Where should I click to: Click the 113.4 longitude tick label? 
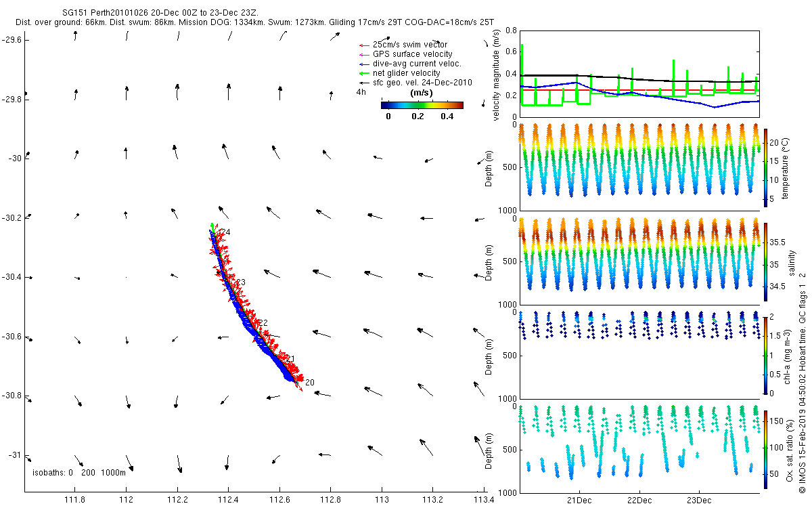[484, 500]
